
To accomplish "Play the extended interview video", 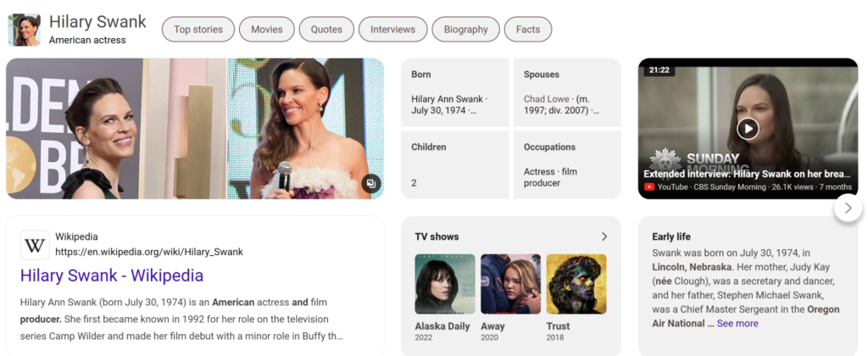I will click(x=747, y=128).
